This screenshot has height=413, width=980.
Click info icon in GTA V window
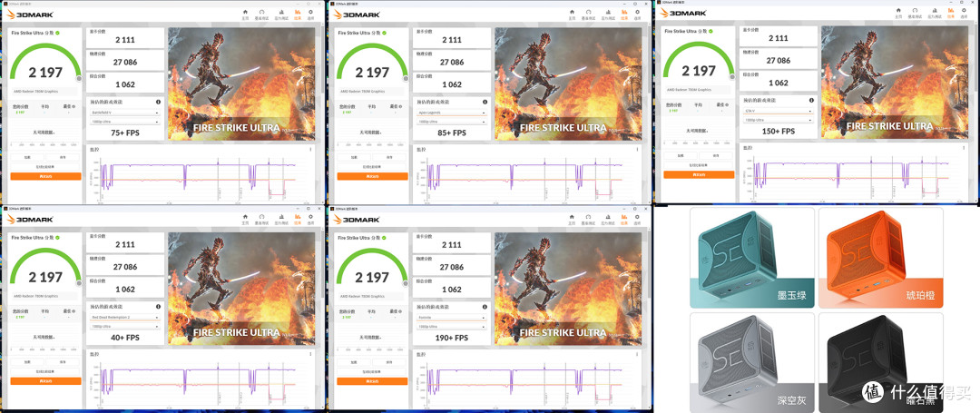tap(811, 100)
